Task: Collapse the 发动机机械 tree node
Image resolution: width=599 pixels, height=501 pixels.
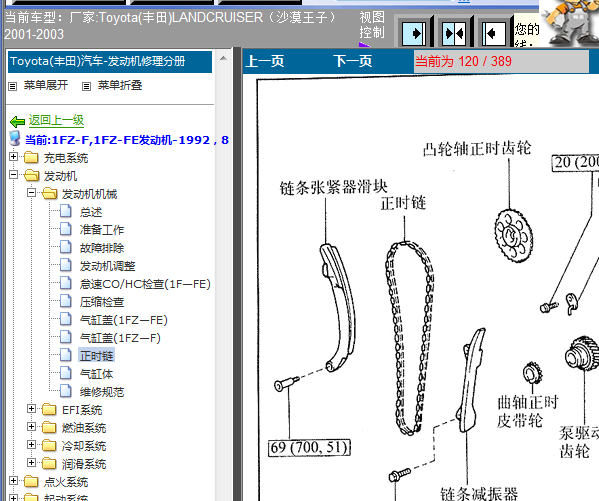Action: [32, 193]
